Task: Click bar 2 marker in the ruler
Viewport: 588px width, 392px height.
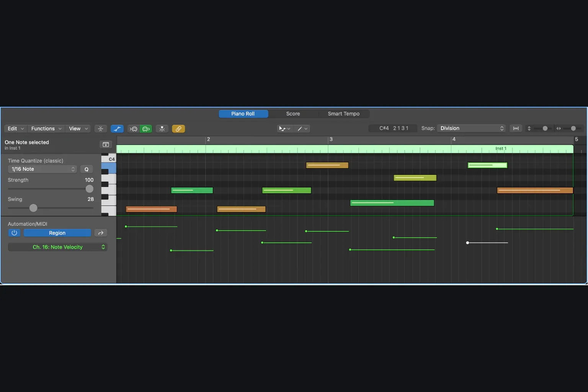Action: tap(208, 139)
